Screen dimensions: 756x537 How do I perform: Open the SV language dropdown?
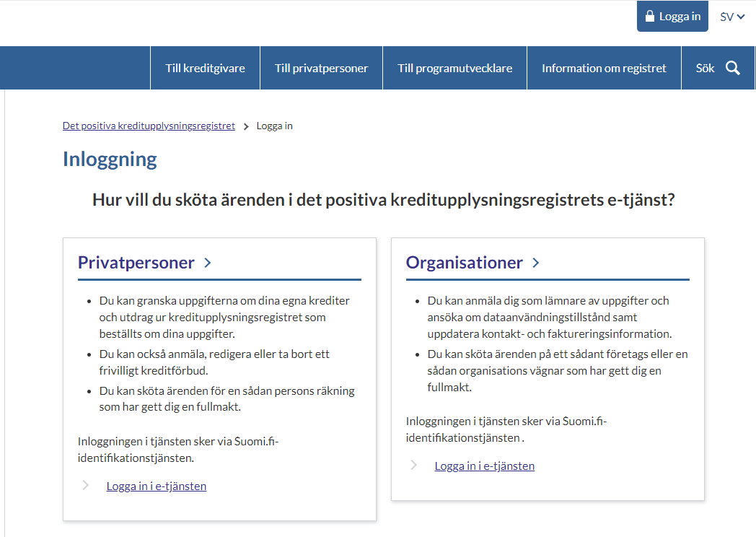coord(726,17)
